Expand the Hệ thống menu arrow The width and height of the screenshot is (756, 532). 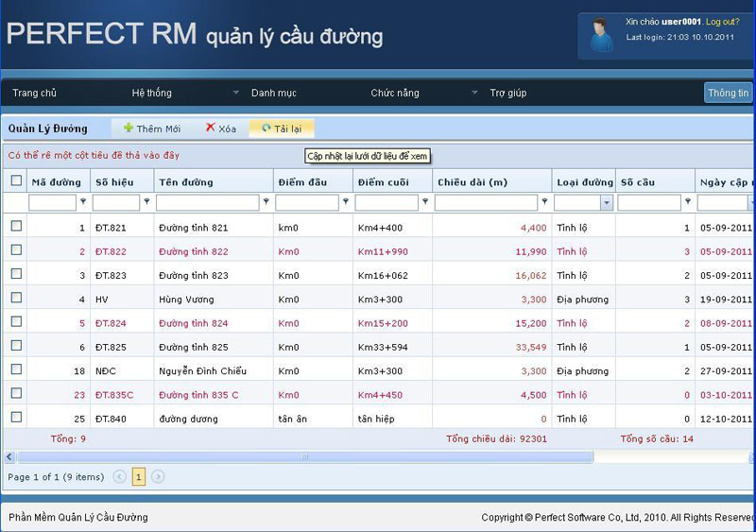click(235, 92)
